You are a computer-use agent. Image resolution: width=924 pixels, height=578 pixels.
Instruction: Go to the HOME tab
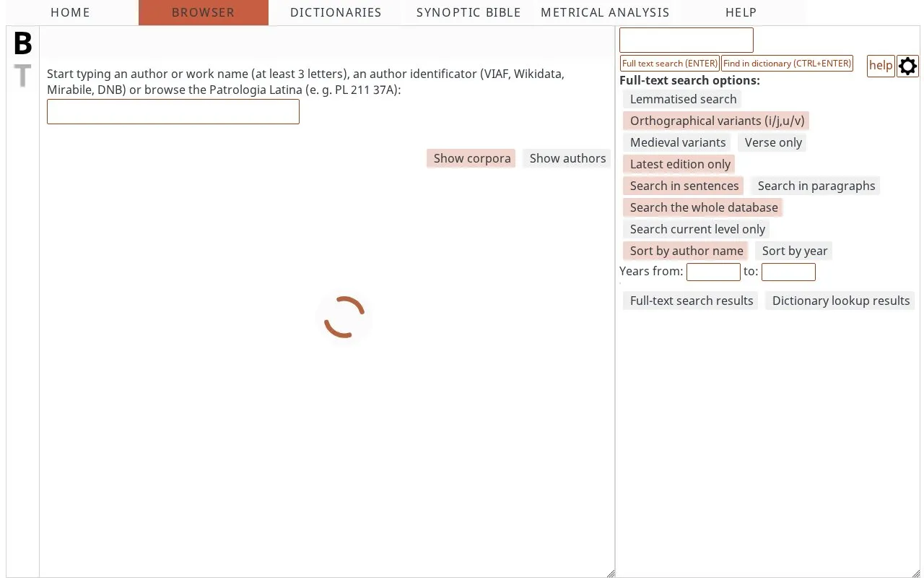tap(71, 12)
